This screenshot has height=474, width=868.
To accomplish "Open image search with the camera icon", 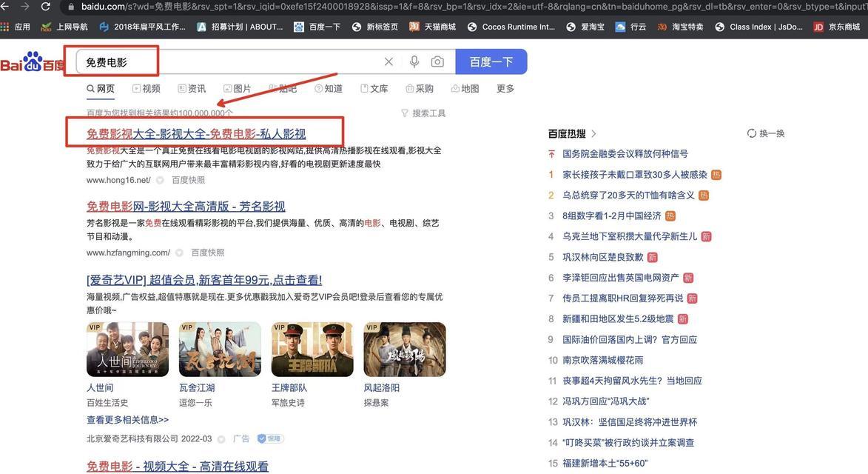I will tap(437, 61).
